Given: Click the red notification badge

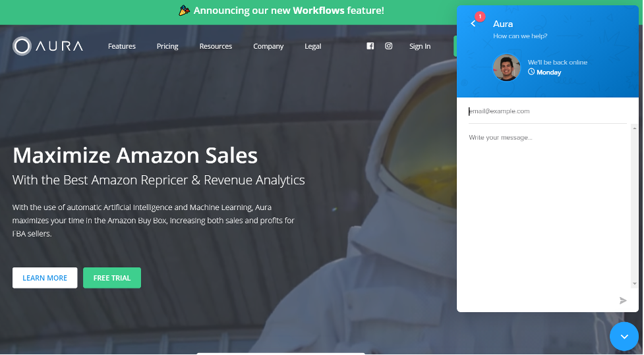Looking at the screenshot, I should click(x=480, y=16).
